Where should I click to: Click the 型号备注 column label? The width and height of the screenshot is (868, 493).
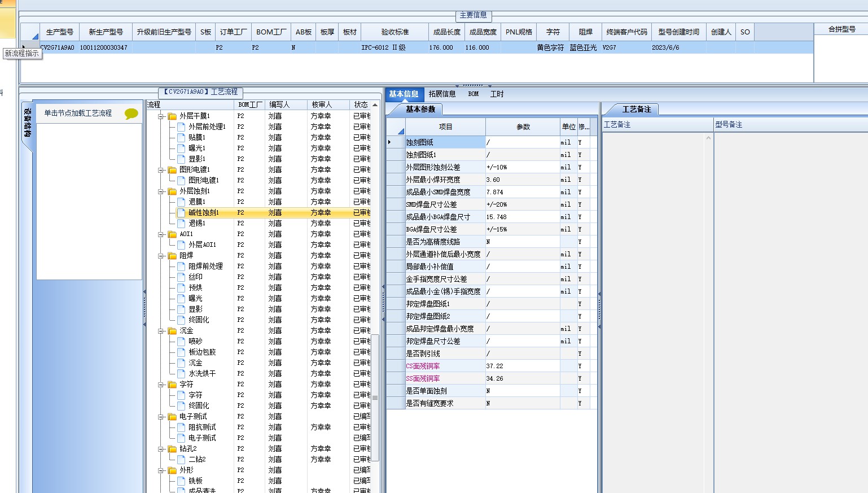(729, 125)
